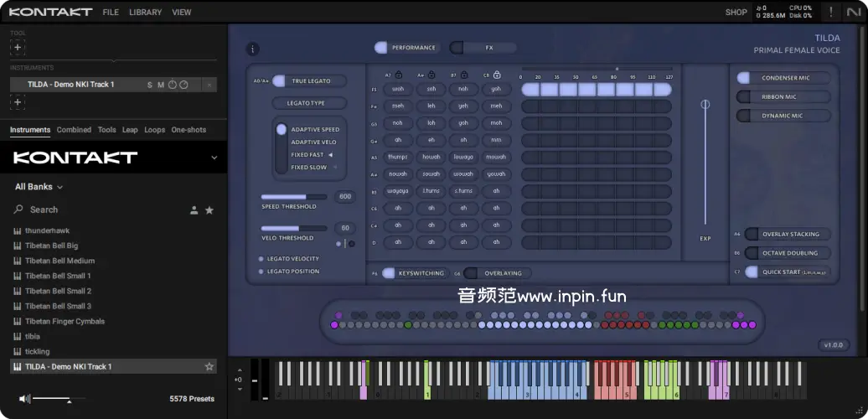Switch to the Loops tab
The height and width of the screenshot is (419, 868).
coord(154,130)
